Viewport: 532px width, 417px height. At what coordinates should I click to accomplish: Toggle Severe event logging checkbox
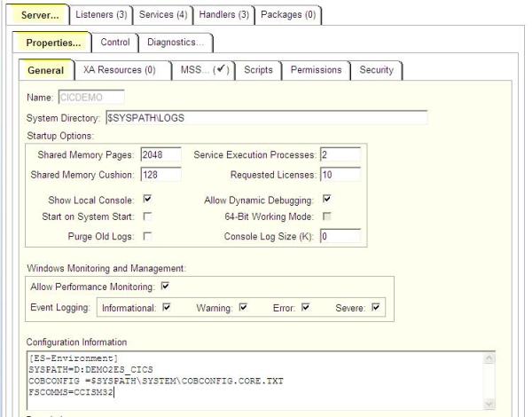point(376,308)
